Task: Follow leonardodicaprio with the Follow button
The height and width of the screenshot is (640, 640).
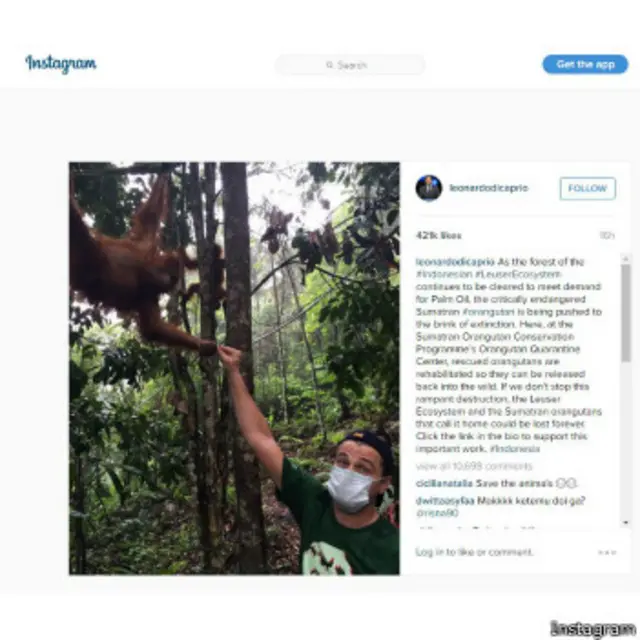Action: click(587, 188)
